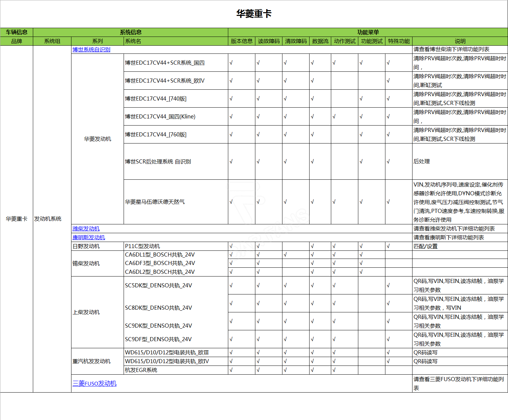Select description 请查看康明斯下详细功能列表
Image resolution: width=508 pixels, height=420 pixels.
460,237
